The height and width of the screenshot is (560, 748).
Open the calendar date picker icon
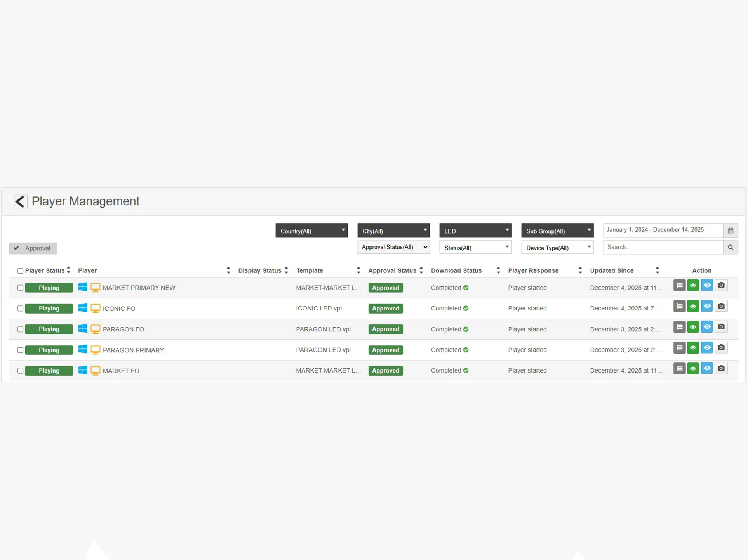pos(730,231)
